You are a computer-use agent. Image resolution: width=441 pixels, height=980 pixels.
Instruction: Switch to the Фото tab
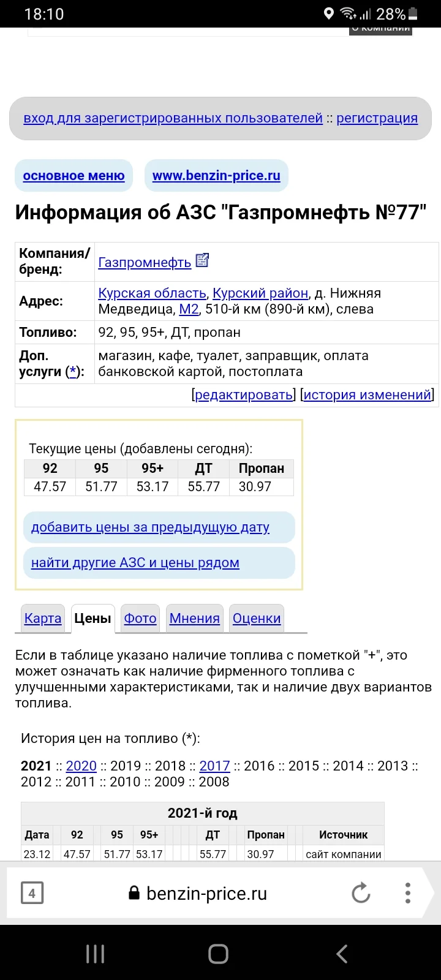pyautogui.click(x=140, y=618)
